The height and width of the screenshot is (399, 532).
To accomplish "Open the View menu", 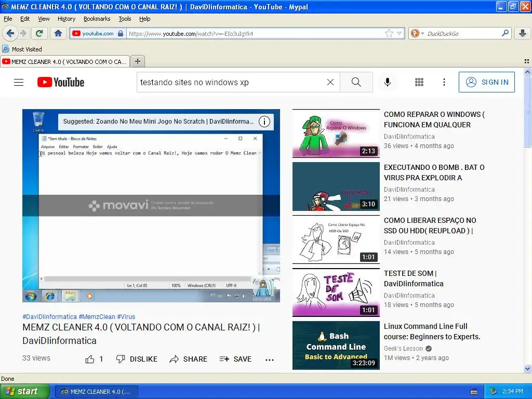I will (44, 19).
